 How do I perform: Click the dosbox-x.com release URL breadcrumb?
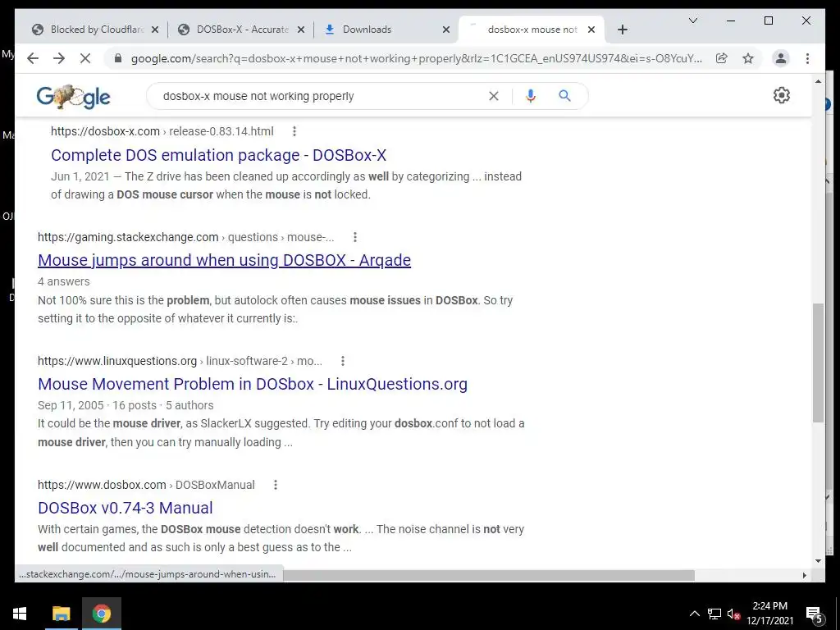[x=162, y=131]
